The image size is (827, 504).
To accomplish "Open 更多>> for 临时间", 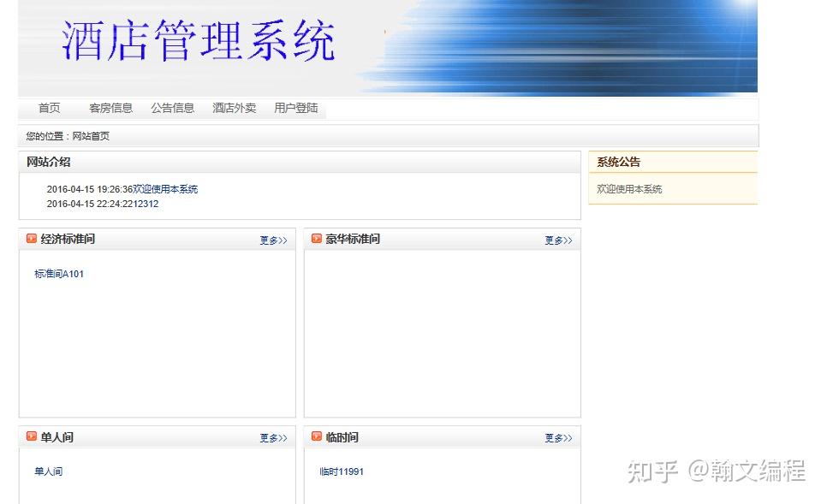I will [557, 438].
